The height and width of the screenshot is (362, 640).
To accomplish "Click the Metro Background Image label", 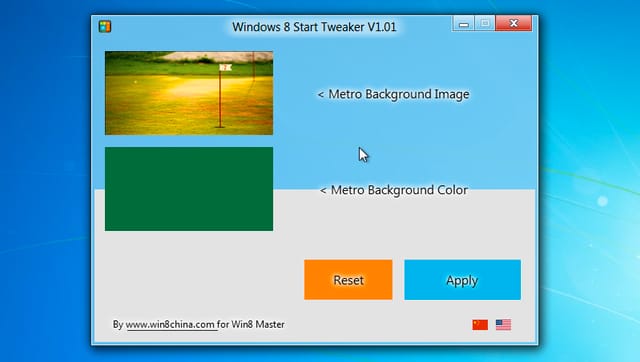I will click(x=393, y=94).
